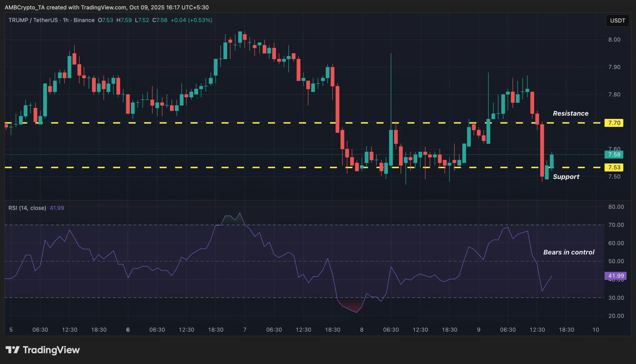This screenshot has height=364, width=636.
Task: Click the 7.53 support price tag
Action: pos(614,167)
